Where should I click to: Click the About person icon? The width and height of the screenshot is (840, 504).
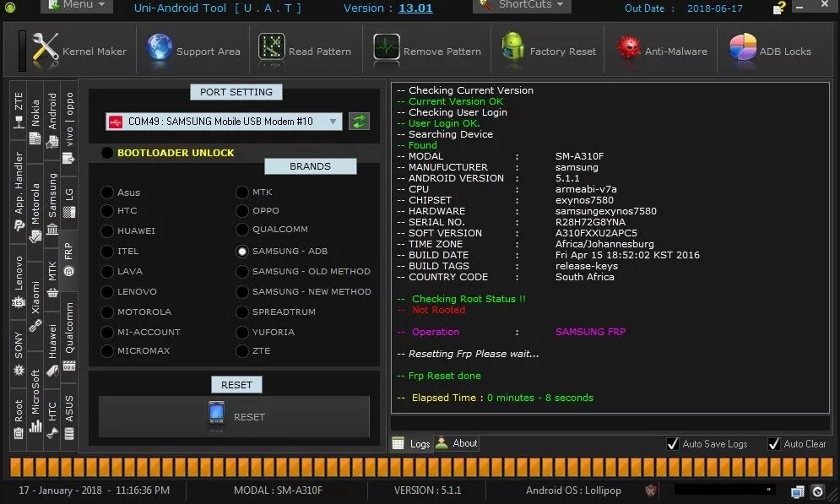(442, 443)
